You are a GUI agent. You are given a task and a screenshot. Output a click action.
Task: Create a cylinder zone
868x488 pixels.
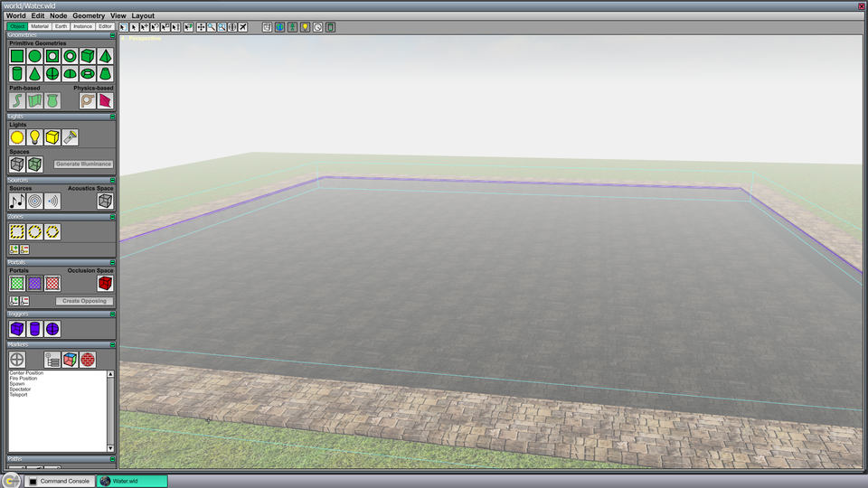[35, 232]
